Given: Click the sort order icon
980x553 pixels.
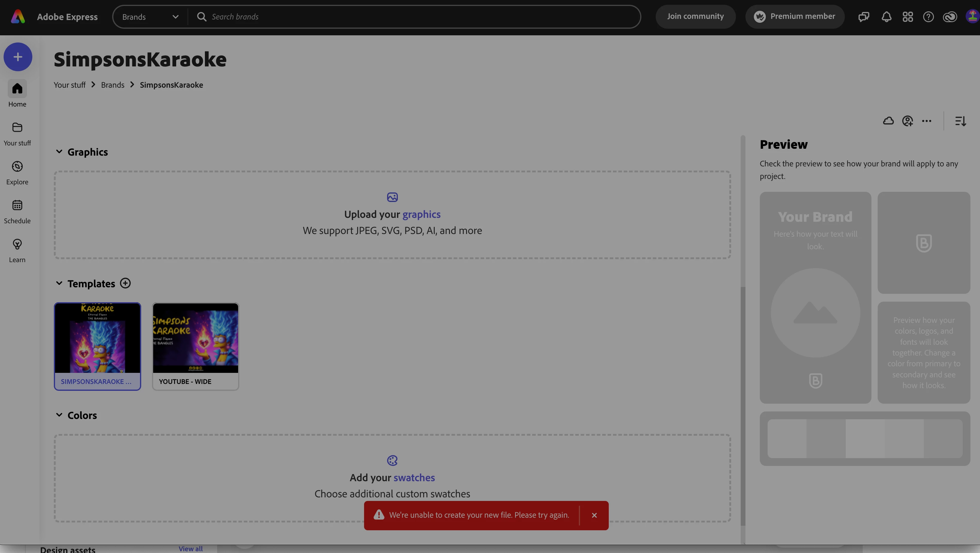Looking at the screenshot, I should click(960, 121).
